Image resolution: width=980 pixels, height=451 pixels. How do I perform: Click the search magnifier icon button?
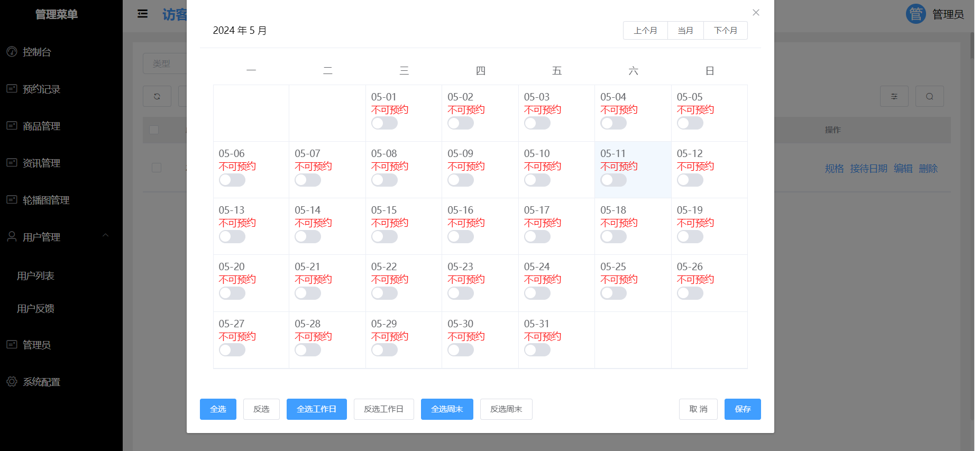click(x=929, y=96)
